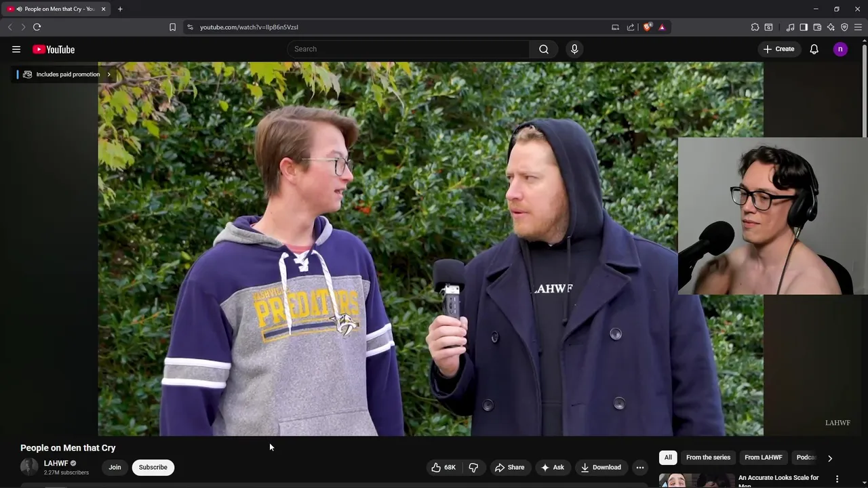Select the All filter chip

click(668, 457)
